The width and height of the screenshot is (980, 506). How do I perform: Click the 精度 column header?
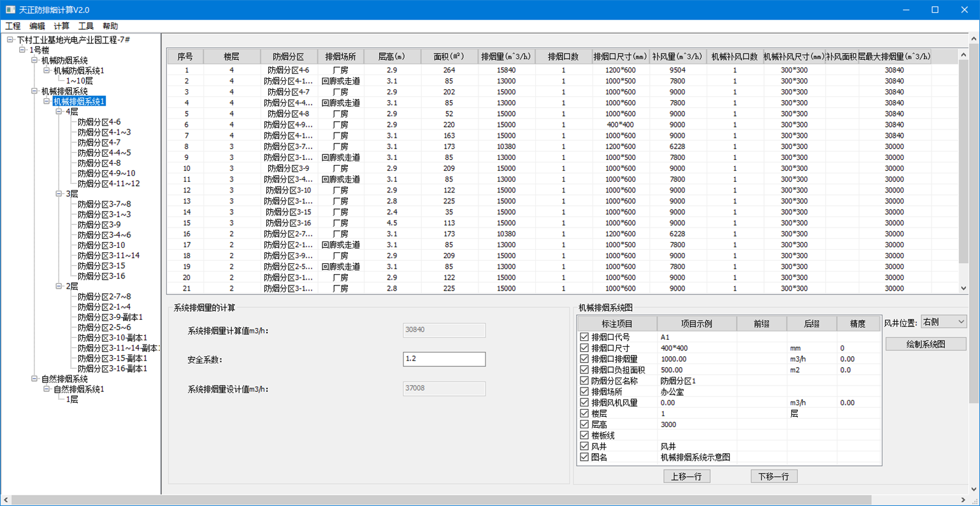click(858, 324)
